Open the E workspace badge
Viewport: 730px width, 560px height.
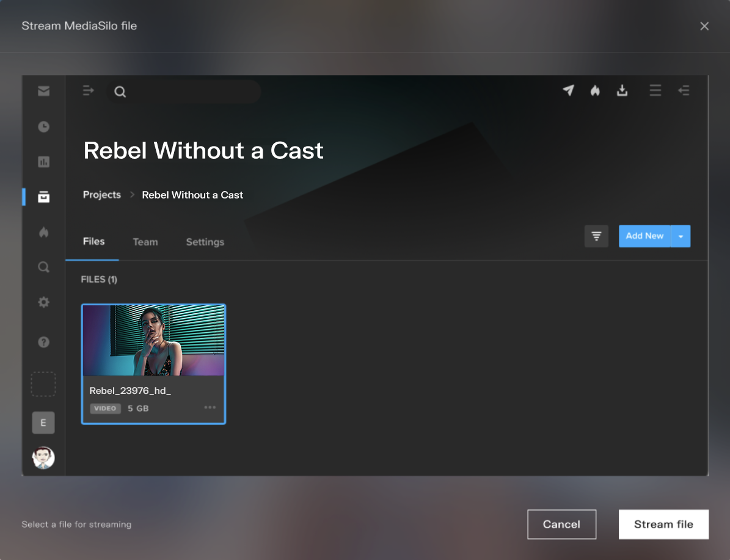[43, 423]
